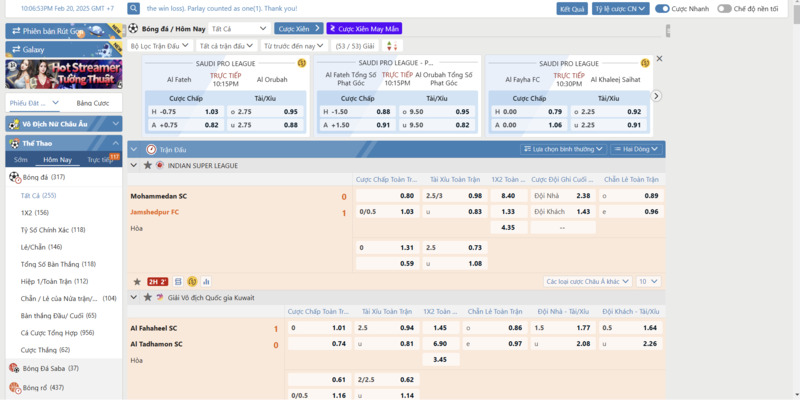
Task: Switch to the Sớm tab
Action: point(20,160)
